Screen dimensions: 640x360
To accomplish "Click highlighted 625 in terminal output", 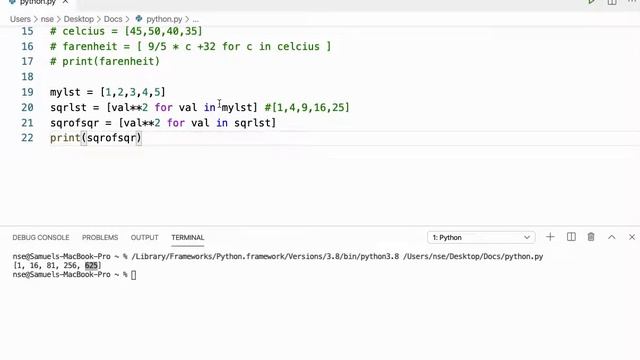I will point(91,266).
